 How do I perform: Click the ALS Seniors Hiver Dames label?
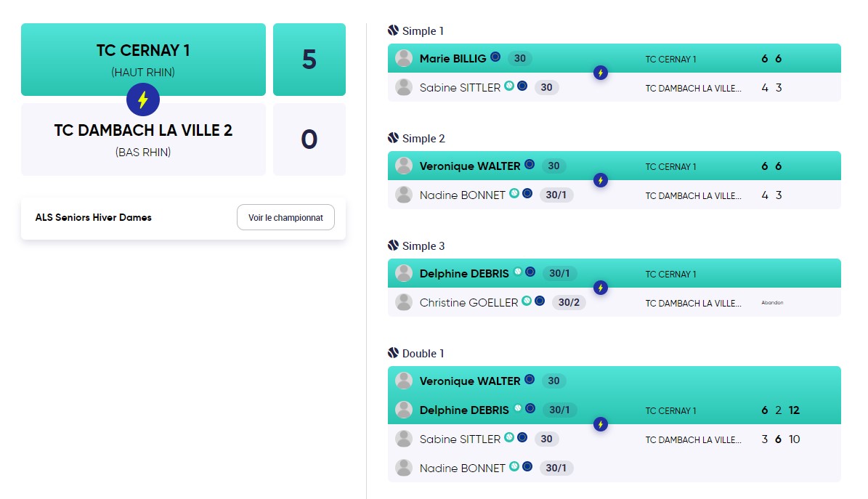coord(94,218)
